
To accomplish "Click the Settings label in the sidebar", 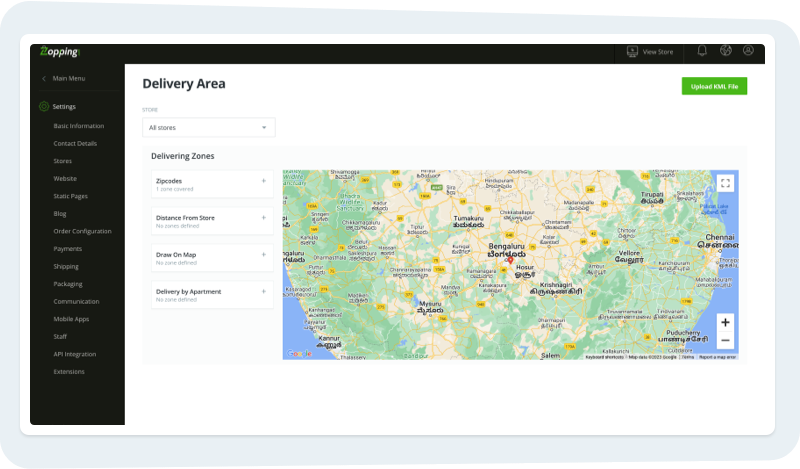I will pyautogui.click(x=64, y=107).
